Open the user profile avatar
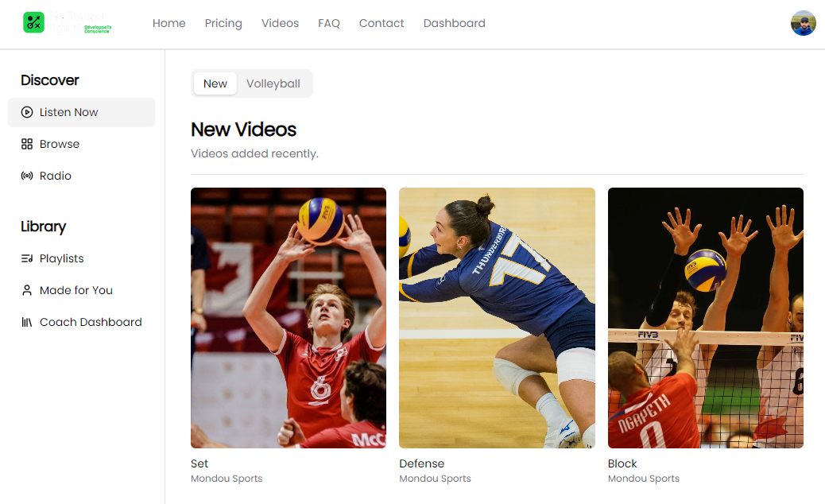 pos(803,23)
